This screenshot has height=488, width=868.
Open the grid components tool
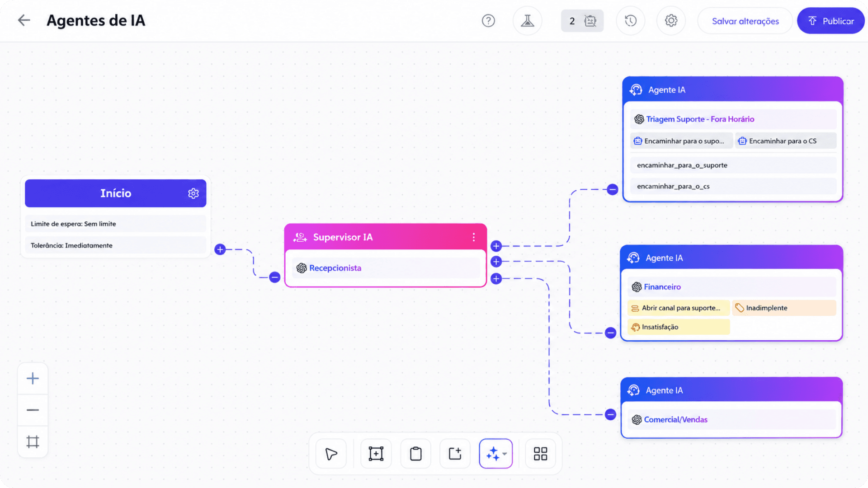pyautogui.click(x=540, y=454)
